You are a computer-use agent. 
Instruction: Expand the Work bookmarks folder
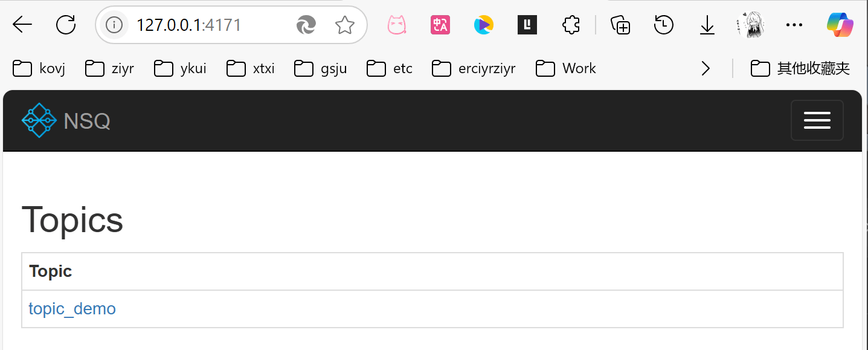click(x=566, y=69)
